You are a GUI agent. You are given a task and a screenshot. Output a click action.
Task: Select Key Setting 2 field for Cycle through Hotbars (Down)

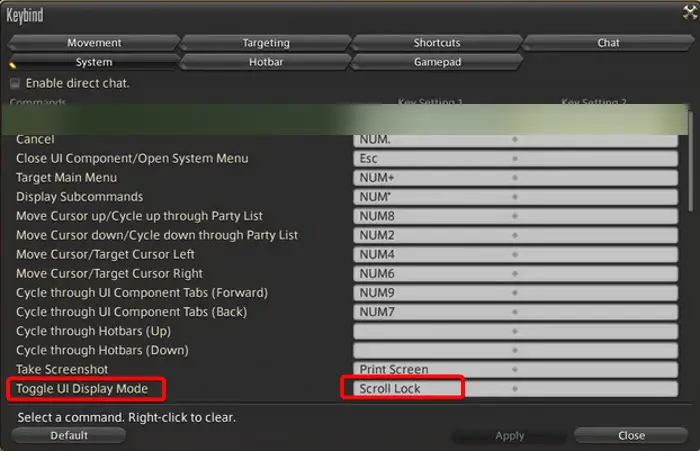click(x=597, y=351)
